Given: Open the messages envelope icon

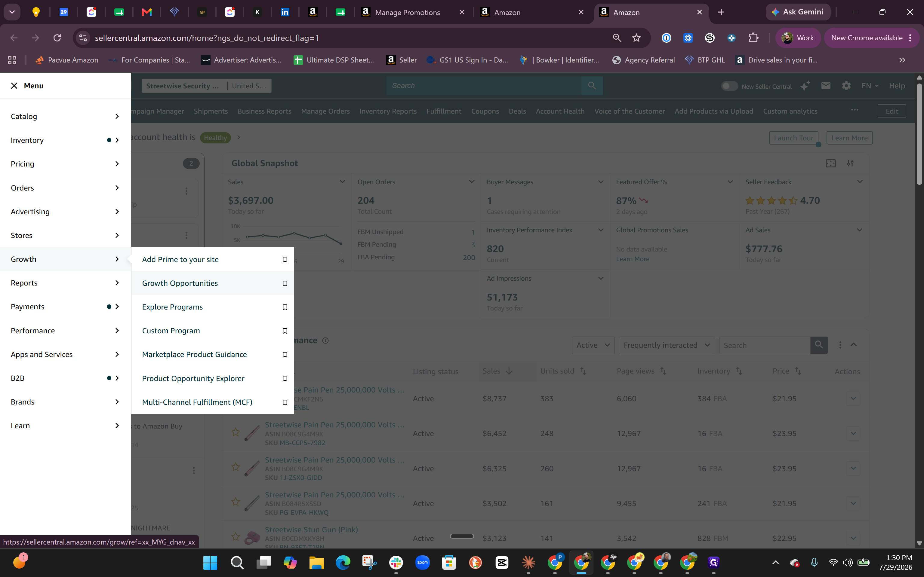Looking at the screenshot, I should point(825,85).
